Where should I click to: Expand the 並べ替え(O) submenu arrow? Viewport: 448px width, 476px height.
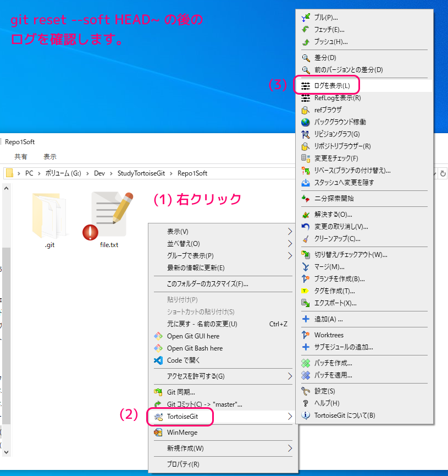pos(290,243)
